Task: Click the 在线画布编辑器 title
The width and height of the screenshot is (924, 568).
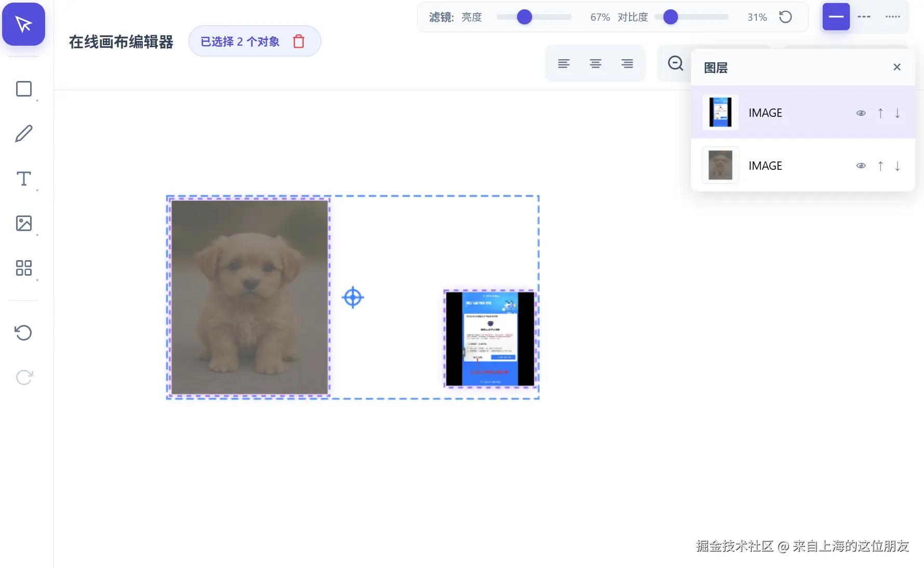Action: (121, 42)
